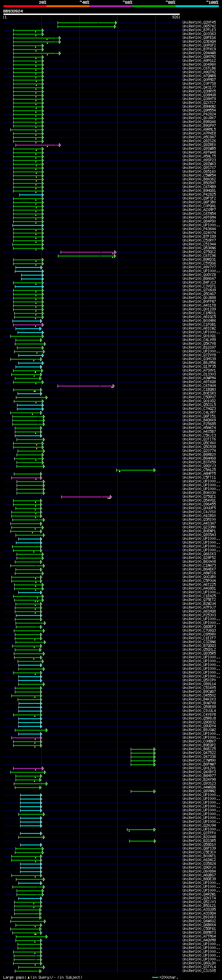Select the UniRef100_C7WM90 hit label
The width and height of the screenshot is (222, 980).
pyautogui.click(x=199, y=761)
